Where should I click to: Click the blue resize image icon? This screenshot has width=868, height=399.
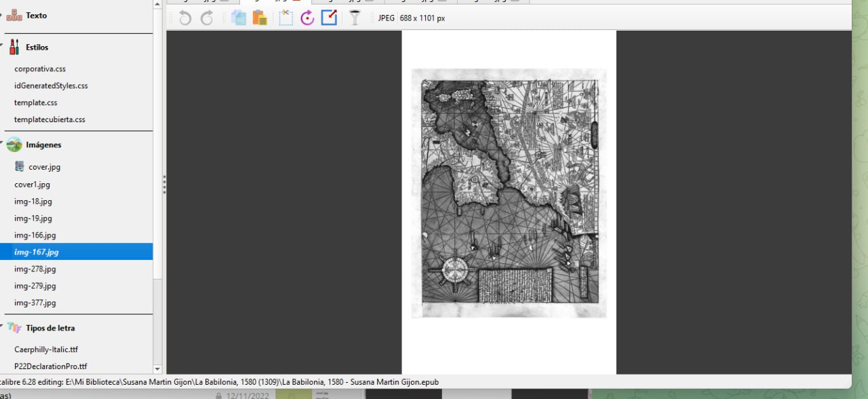point(329,18)
